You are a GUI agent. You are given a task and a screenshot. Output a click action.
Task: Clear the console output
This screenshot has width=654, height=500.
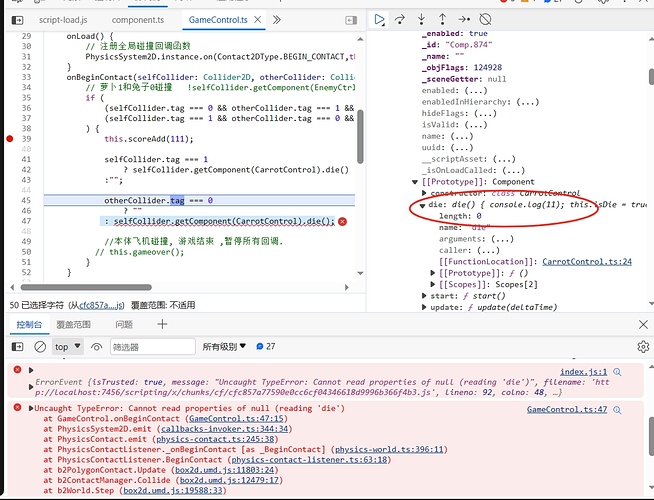tap(40, 347)
